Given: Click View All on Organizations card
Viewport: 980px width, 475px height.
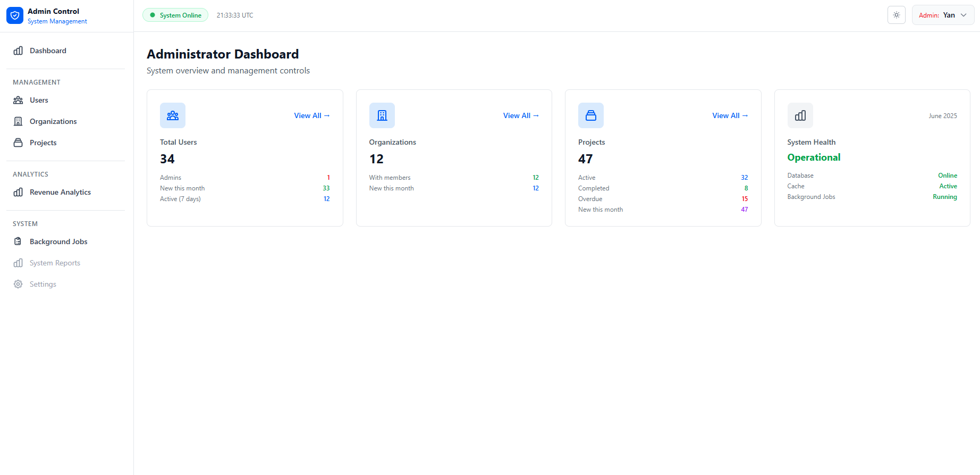Looking at the screenshot, I should pos(521,115).
